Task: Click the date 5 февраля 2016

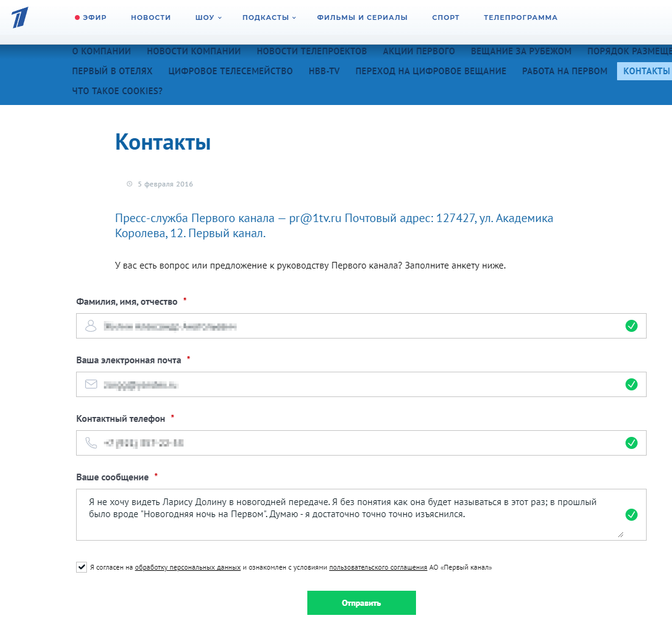Action: (x=165, y=184)
